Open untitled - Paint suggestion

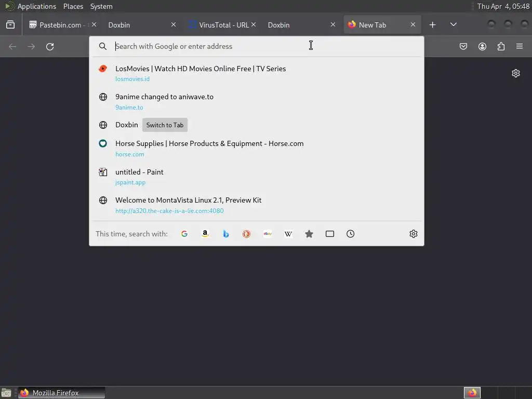[257, 177]
